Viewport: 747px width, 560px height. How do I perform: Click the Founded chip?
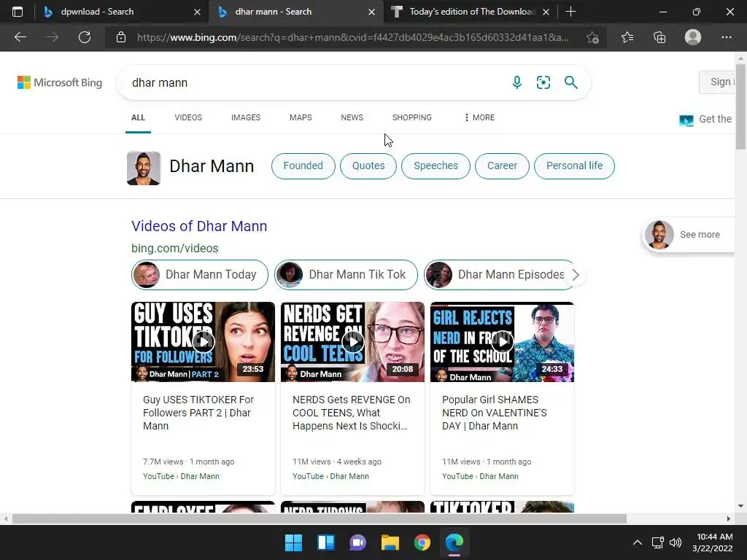303,166
